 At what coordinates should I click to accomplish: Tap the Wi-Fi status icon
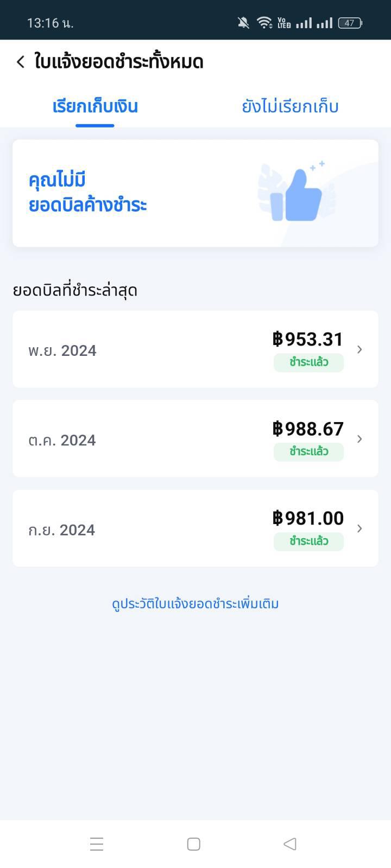point(264,23)
